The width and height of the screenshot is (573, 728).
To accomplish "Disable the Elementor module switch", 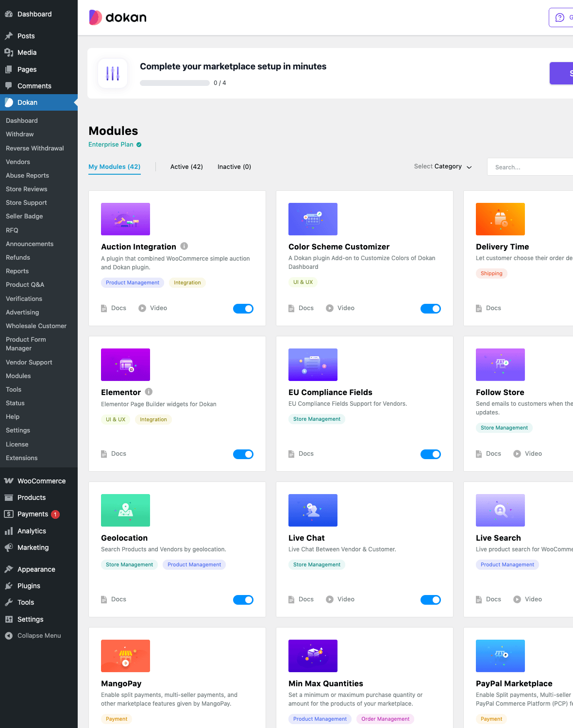I will [243, 454].
